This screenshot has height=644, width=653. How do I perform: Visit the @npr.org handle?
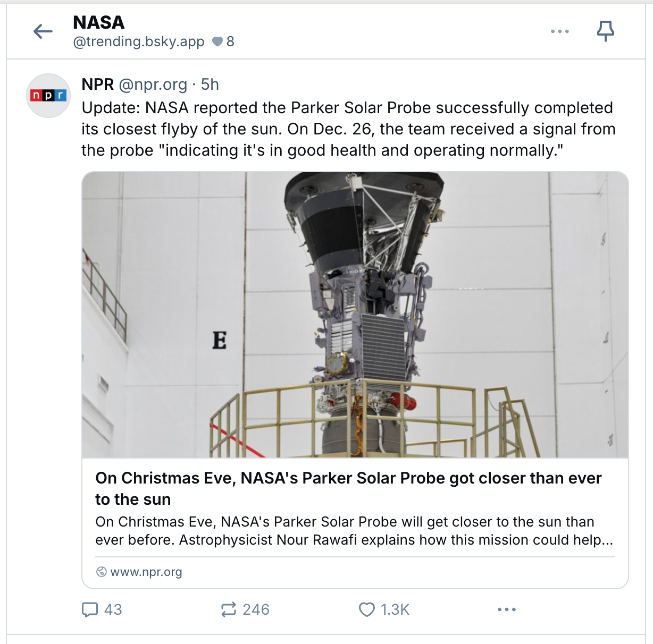pyautogui.click(x=153, y=84)
